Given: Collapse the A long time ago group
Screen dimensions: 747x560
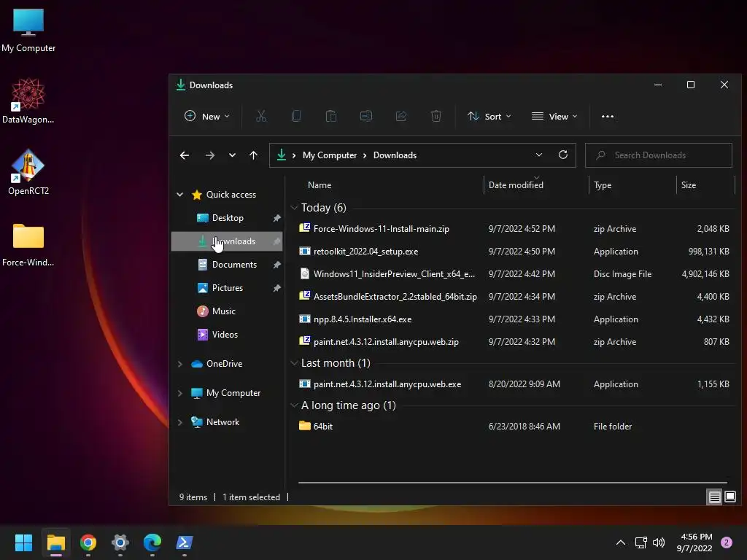Looking at the screenshot, I should pos(294,405).
